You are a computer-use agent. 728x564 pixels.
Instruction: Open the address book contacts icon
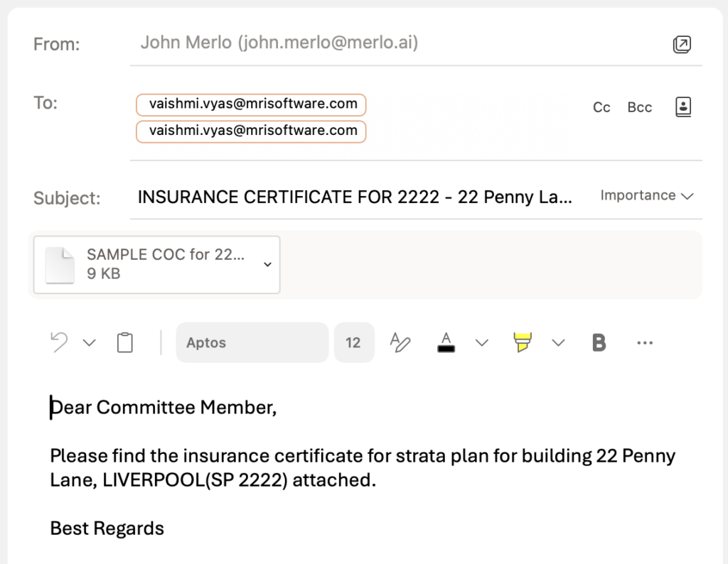683,107
